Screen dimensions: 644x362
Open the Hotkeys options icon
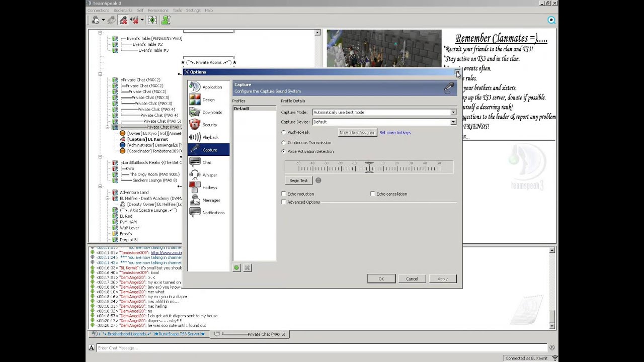[x=195, y=188]
